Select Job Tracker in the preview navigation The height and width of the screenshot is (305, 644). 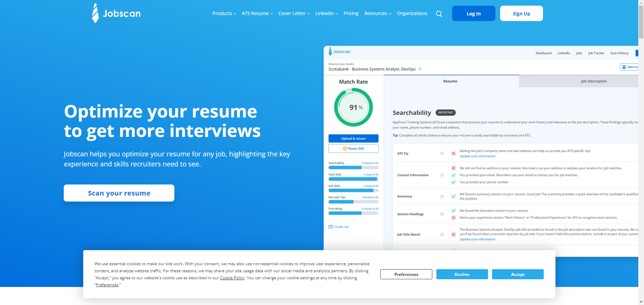(596, 53)
